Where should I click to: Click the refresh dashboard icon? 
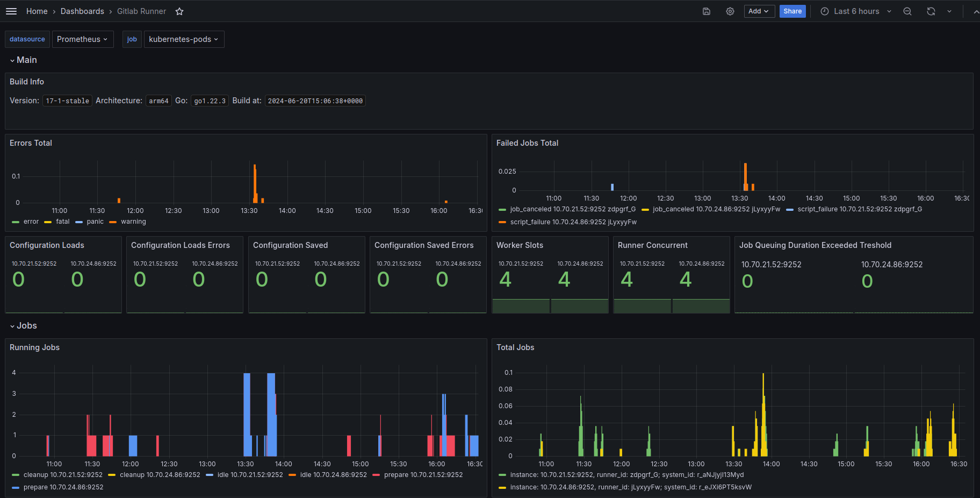(x=931, y=11)
